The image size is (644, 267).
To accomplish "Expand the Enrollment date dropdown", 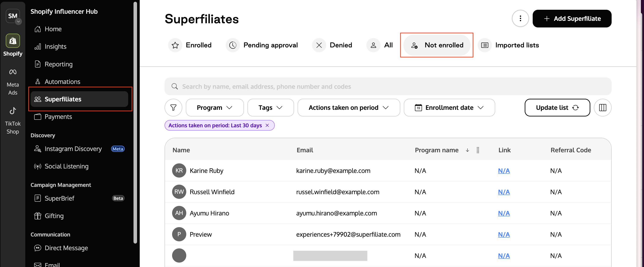I will click(449, 108).
